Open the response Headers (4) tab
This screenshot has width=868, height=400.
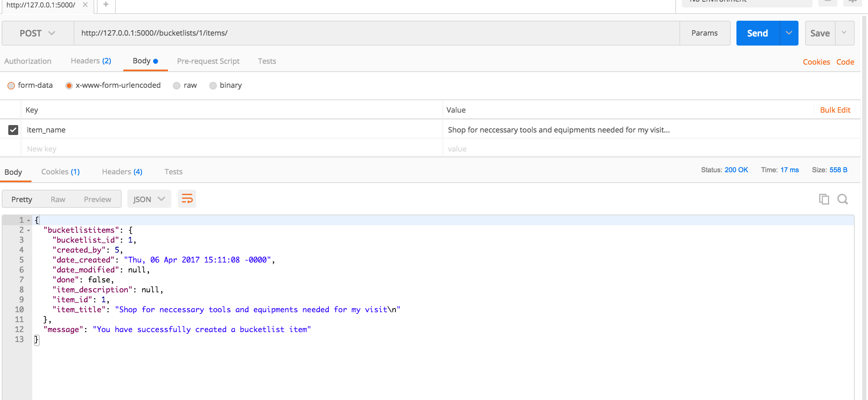pyautogui.click(x=122, y=171)
